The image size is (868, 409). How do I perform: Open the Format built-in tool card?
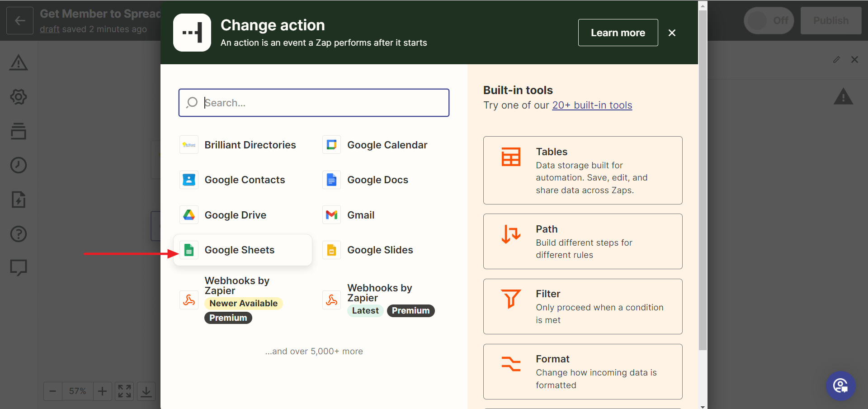pos(583,371)
